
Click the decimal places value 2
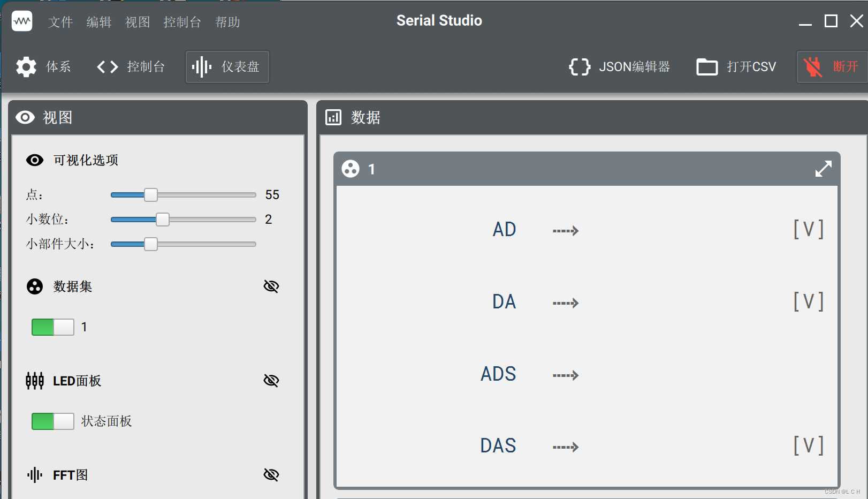[269, 220]
